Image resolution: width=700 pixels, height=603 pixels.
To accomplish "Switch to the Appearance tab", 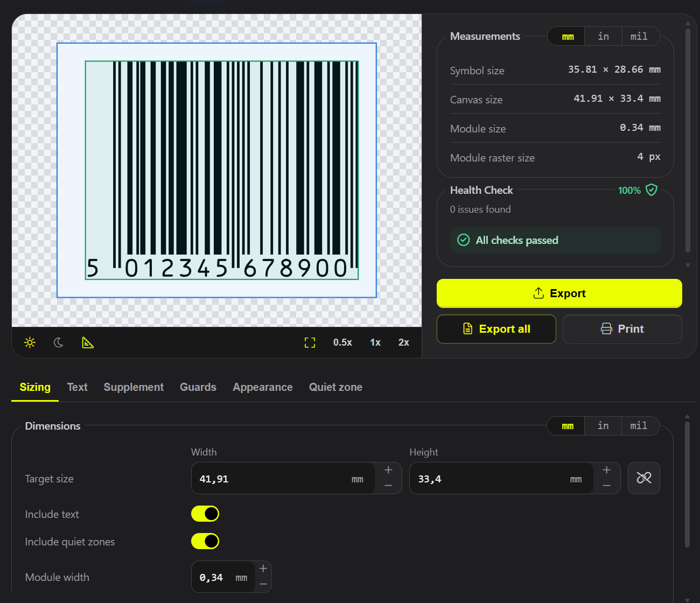I will point(263,387).
